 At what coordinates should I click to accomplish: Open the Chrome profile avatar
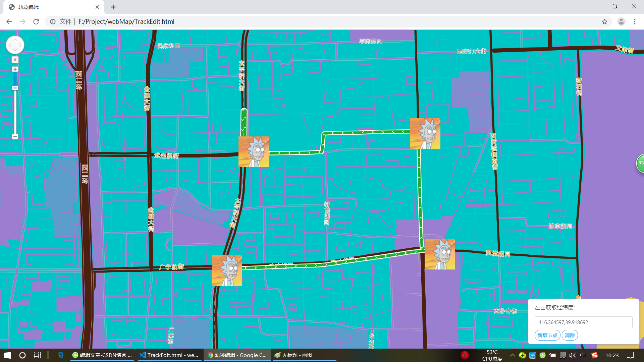[621, 22]
